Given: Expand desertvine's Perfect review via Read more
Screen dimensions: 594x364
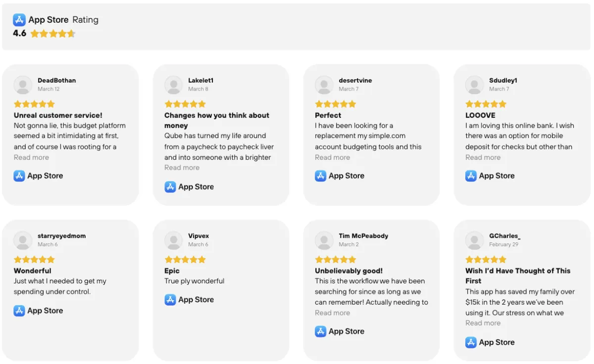Looking at the screenshot, I should point(332,157).
